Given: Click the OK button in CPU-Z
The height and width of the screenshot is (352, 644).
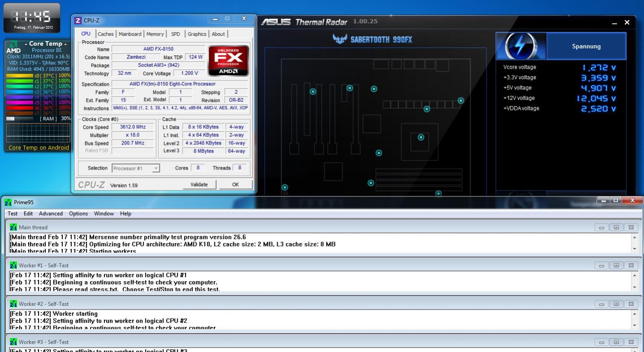Looking at the screenshot, I should (x=235, y=184).
